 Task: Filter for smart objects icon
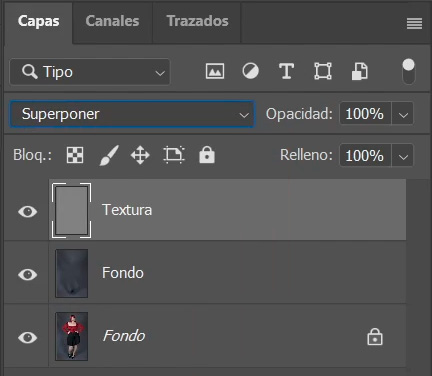tap(360, 71)
